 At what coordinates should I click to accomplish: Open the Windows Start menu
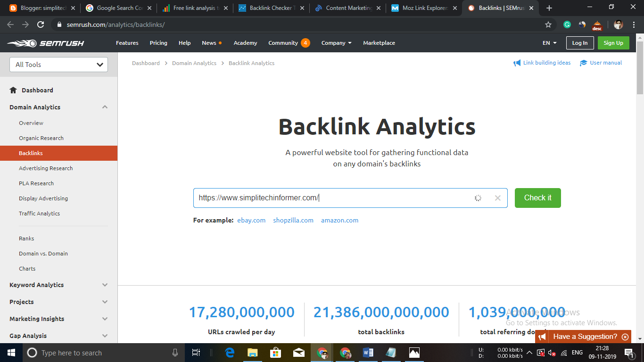click(x=11, y=353)
